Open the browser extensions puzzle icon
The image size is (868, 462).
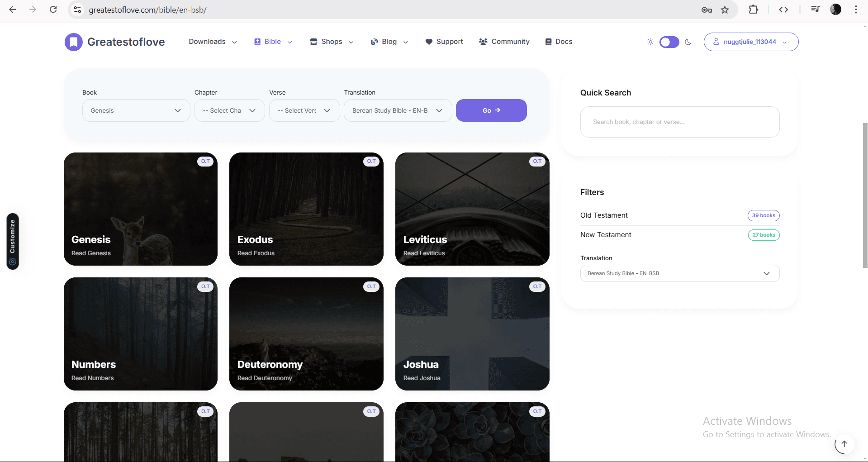(754, 10)
